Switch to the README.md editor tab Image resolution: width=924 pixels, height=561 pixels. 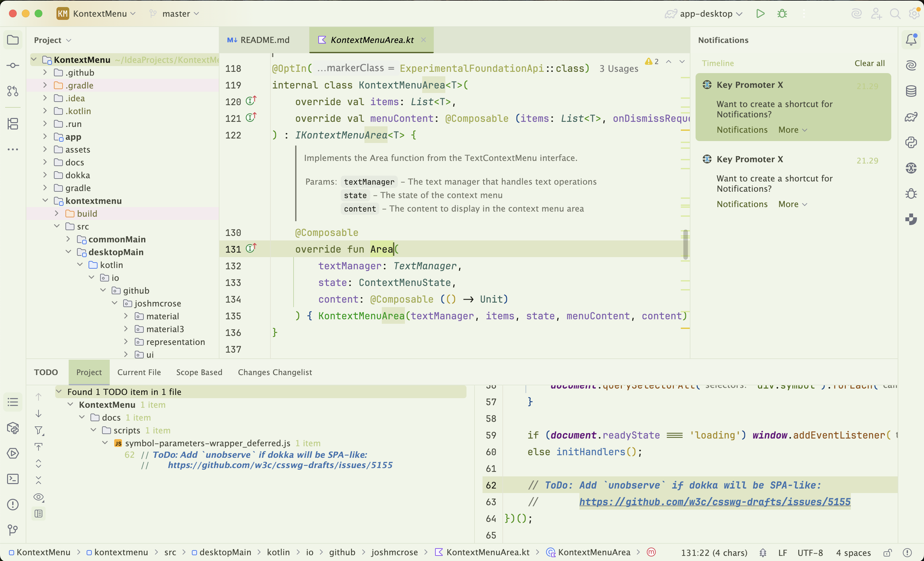259,40
